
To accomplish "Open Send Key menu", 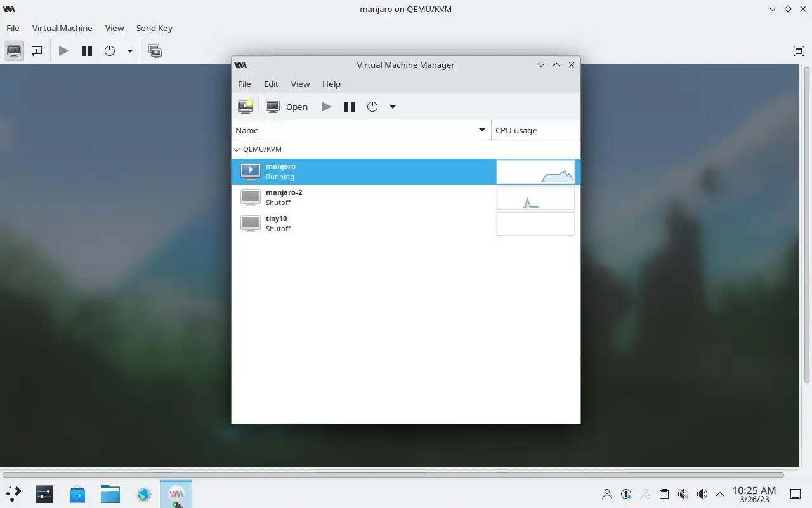I will [x=154, y=28].
